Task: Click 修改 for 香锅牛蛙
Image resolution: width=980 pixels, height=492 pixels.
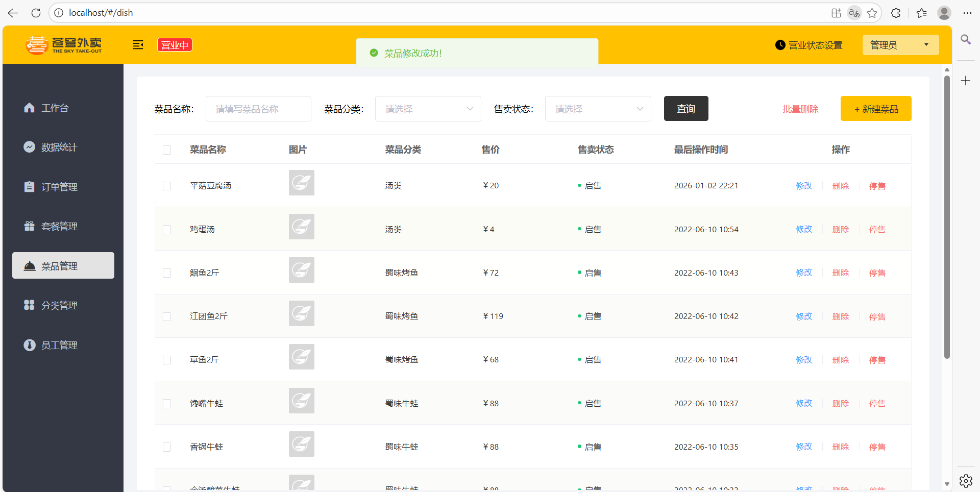Action: 804,447
